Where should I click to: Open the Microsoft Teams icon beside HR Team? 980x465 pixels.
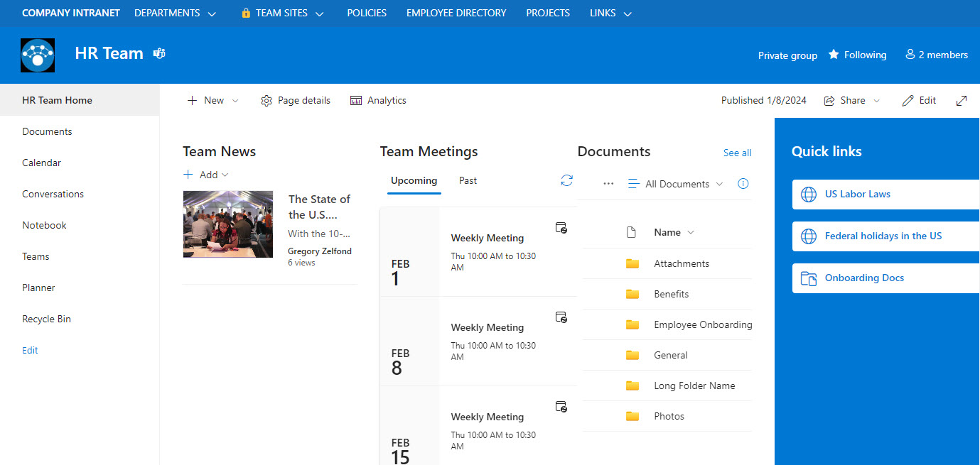click(158, 53)
